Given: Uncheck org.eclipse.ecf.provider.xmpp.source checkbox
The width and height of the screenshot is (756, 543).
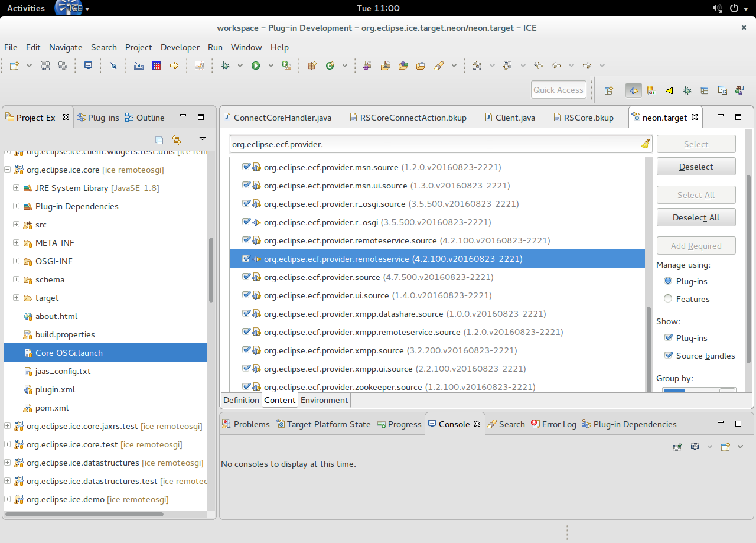Looking at the screenshot, I should pos(246,350).
